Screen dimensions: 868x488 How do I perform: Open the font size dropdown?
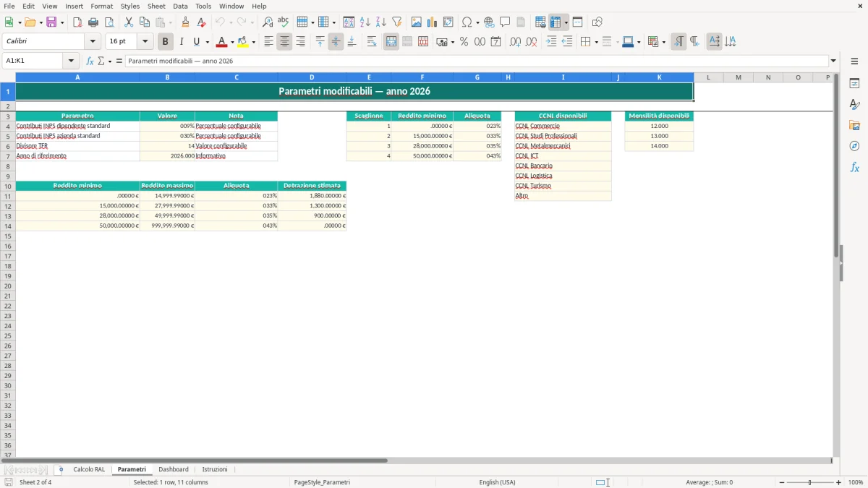point(145,42)
